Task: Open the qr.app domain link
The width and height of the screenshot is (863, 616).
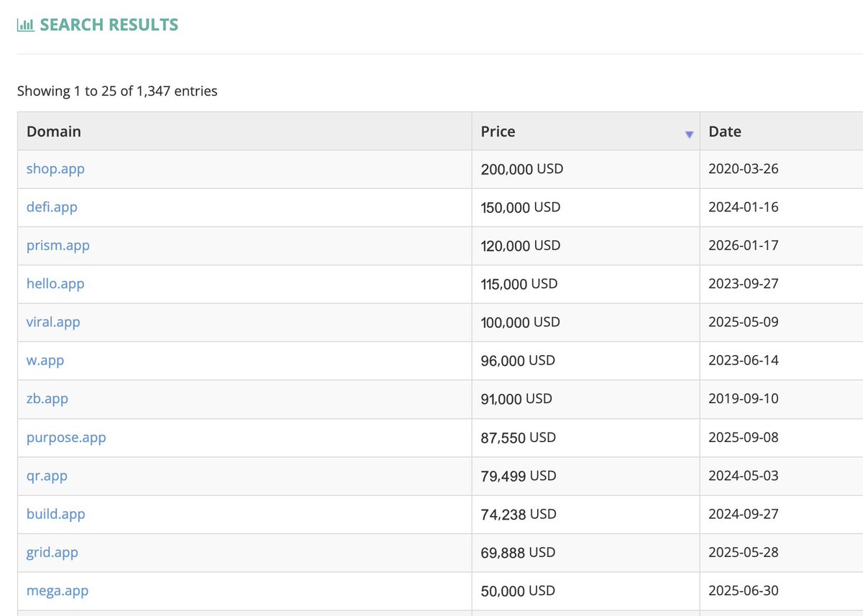Action: tap(47, 476)
